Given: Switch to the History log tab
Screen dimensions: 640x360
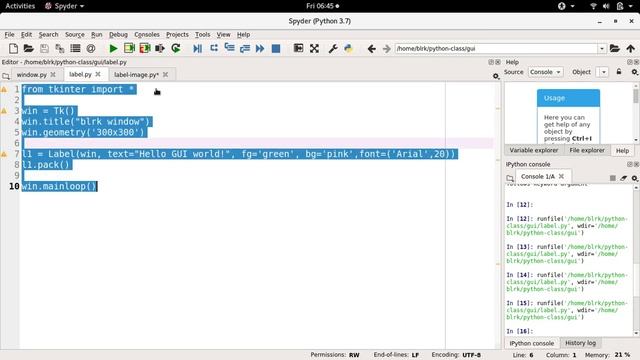Looking at the screenshot, I should (x=580, y=343).
